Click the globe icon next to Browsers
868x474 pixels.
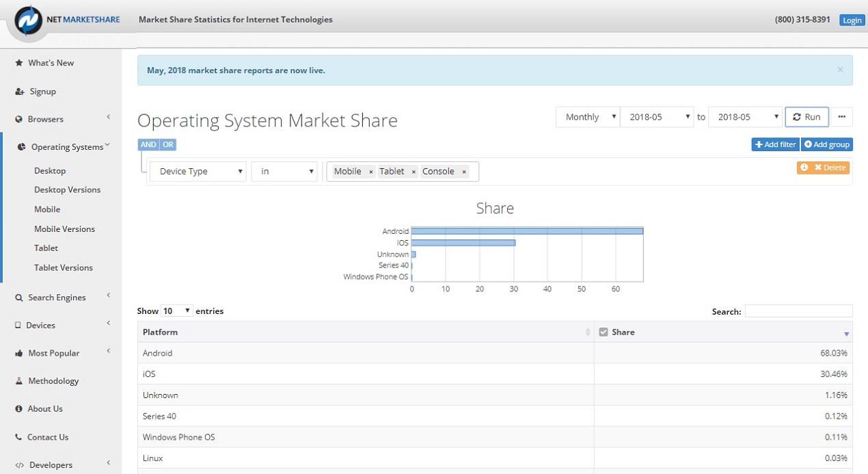click(19, 119)
